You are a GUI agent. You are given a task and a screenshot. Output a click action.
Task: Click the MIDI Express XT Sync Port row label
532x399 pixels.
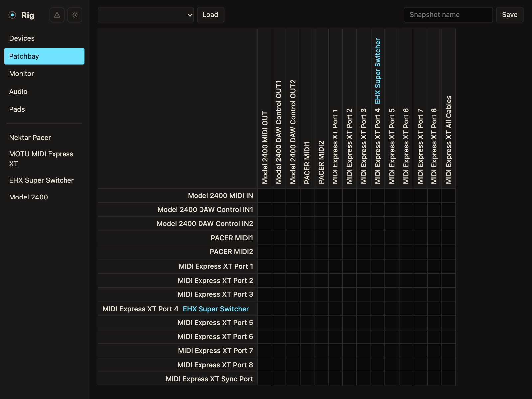[x=209, y=379]
